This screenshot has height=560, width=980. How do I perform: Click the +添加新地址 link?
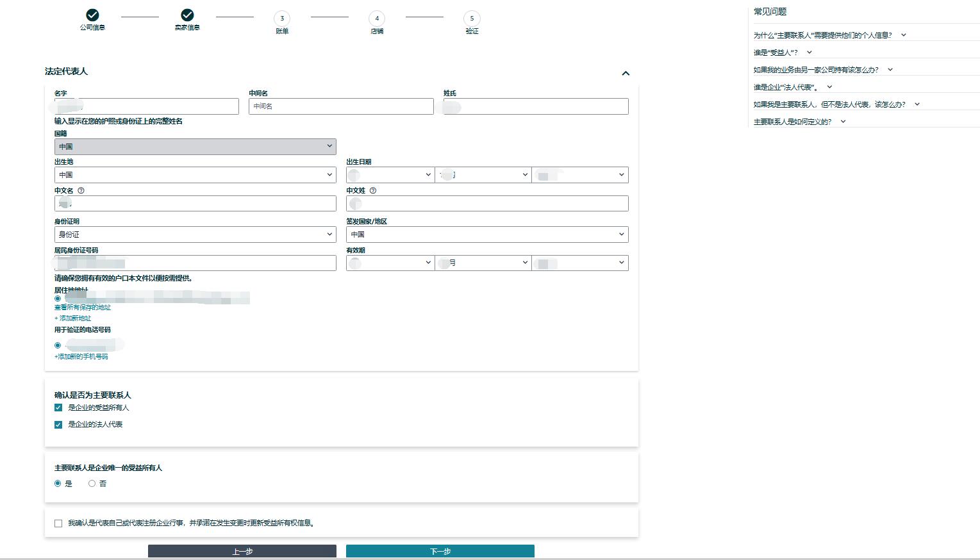(73, 318)
